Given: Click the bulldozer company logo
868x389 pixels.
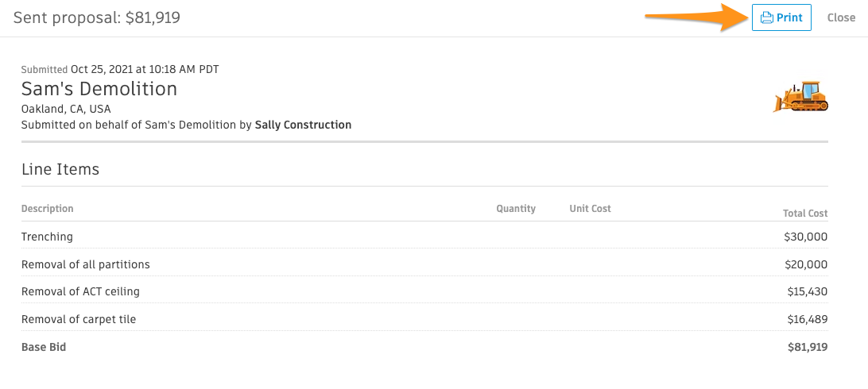Looking at the screenshot, I should [x=801, y=96].
